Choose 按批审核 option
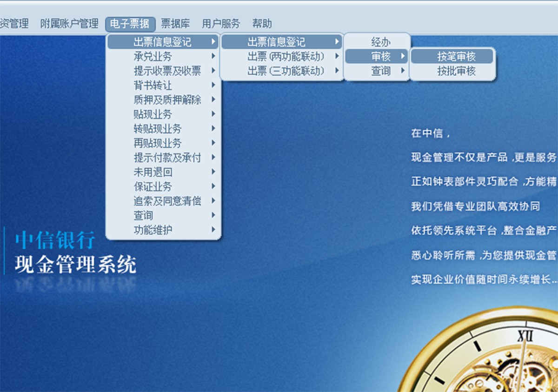 click(x=452, y=71)
